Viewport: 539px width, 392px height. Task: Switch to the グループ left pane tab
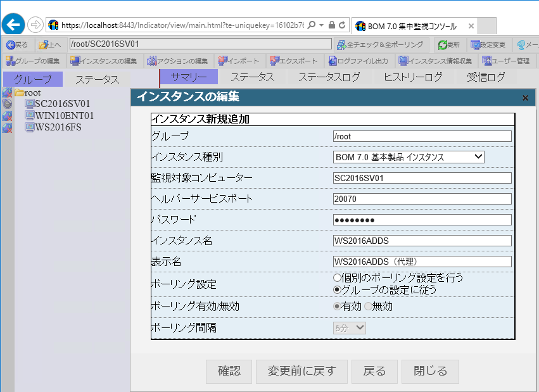pos(33,79)
